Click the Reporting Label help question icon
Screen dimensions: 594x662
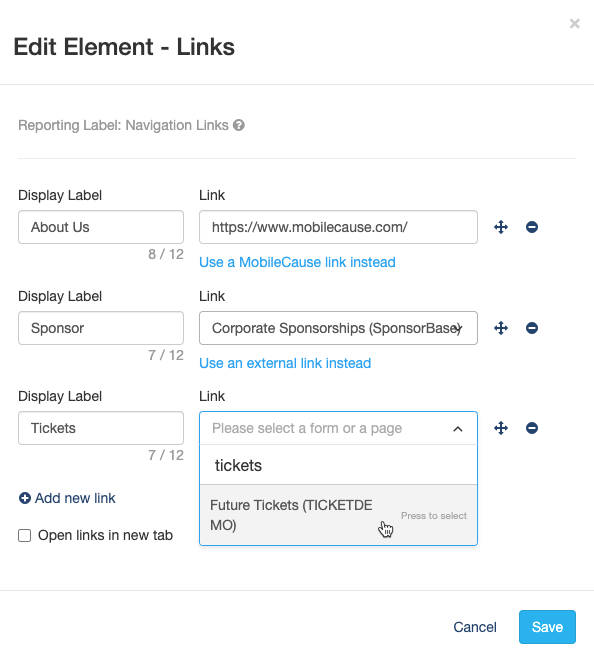point(239,125)
